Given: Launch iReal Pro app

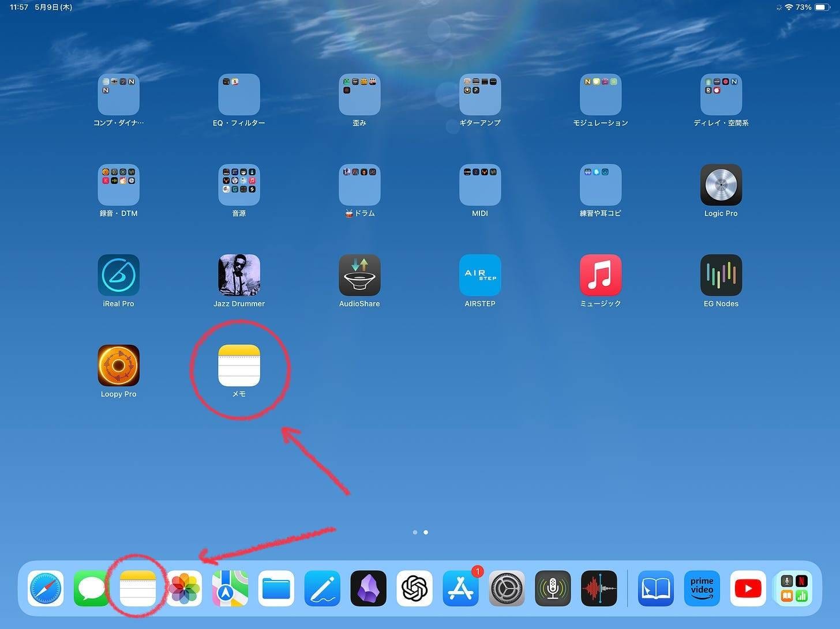Looking at the screenshot, I should 118,275.
